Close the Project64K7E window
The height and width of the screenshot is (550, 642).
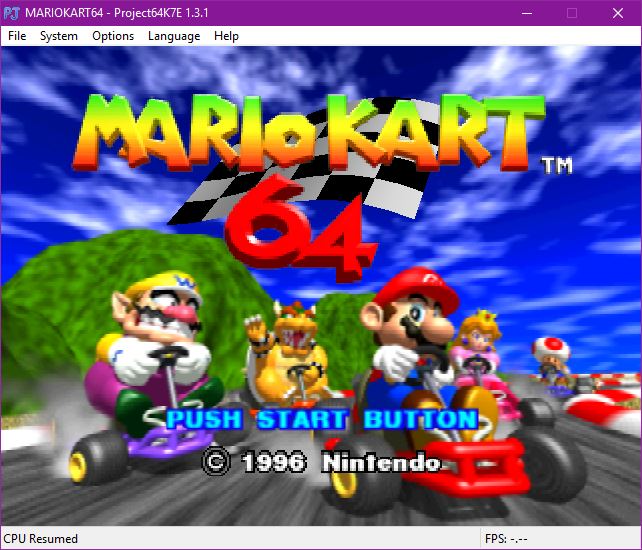click(618, 13)
